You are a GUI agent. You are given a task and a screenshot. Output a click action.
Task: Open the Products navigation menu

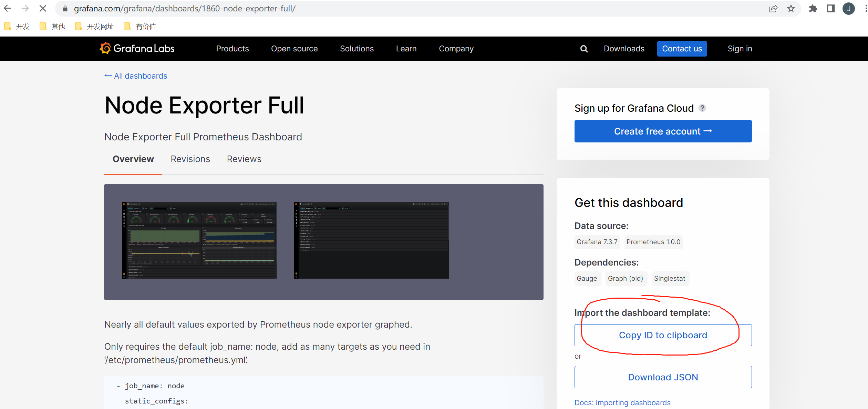click(x=232, y=49)
